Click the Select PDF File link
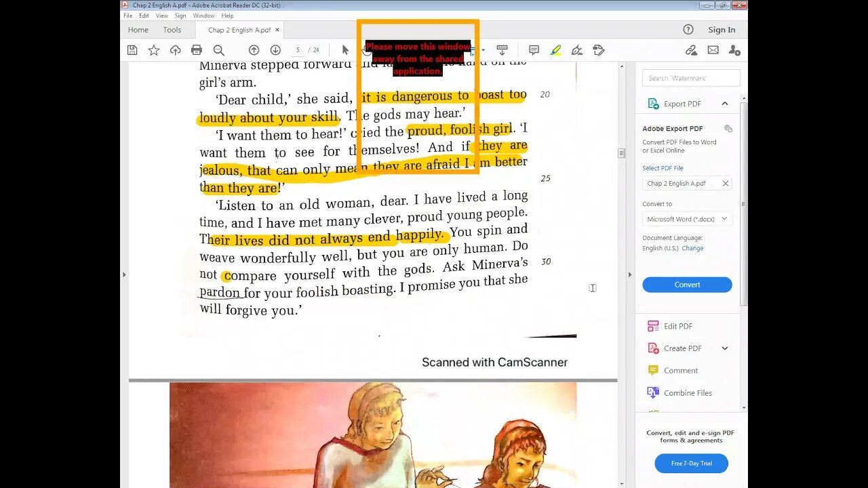The height and width of the screenshot is (488, 868). (663, 168)
